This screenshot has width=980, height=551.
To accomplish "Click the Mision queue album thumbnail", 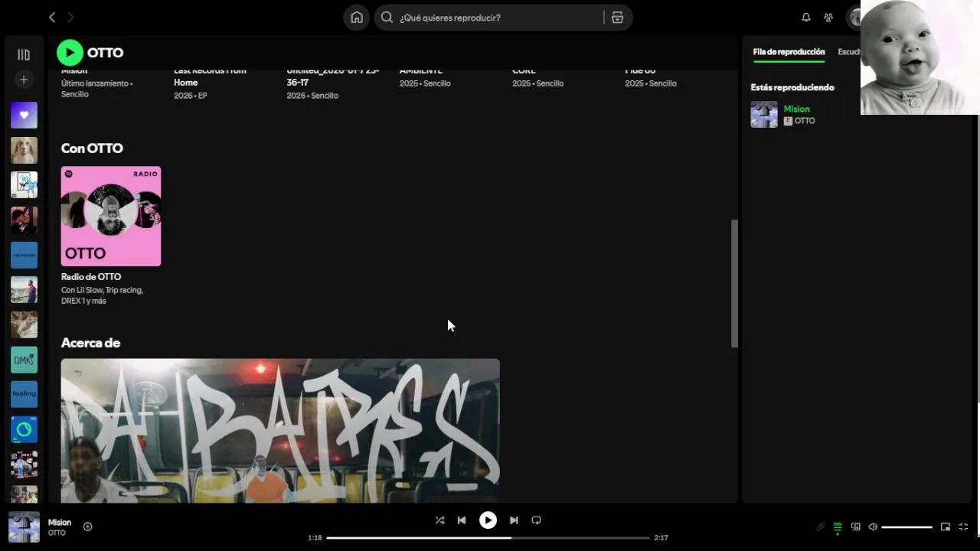I will (764, 115).
